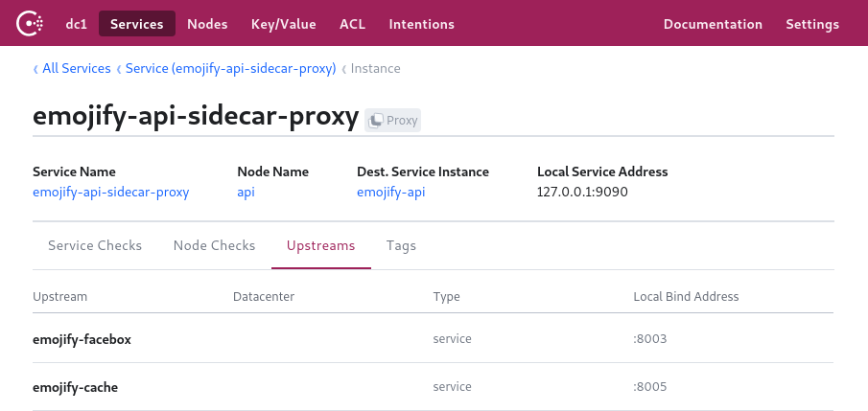Screen dimensions: 868x411
Task: Select the emojify-facebox upstream row
Action: (82, 339)
